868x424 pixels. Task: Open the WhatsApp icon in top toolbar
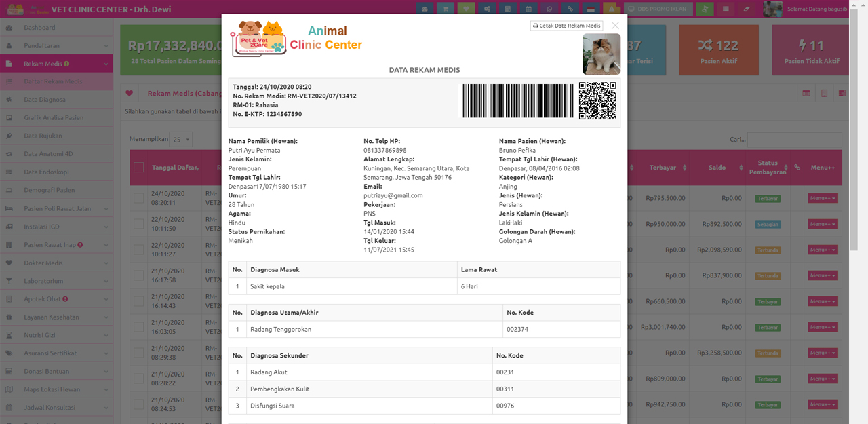tap(550, 9)
